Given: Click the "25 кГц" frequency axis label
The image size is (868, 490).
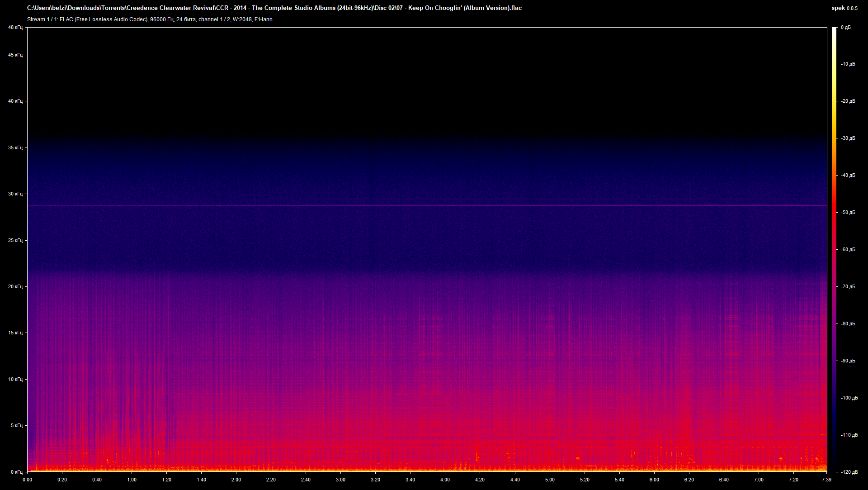Looking at the screenshot, I should pos(15,240).
